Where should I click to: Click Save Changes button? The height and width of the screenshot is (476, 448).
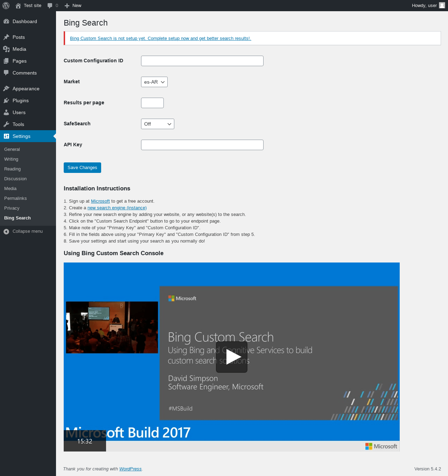point(82,168)
